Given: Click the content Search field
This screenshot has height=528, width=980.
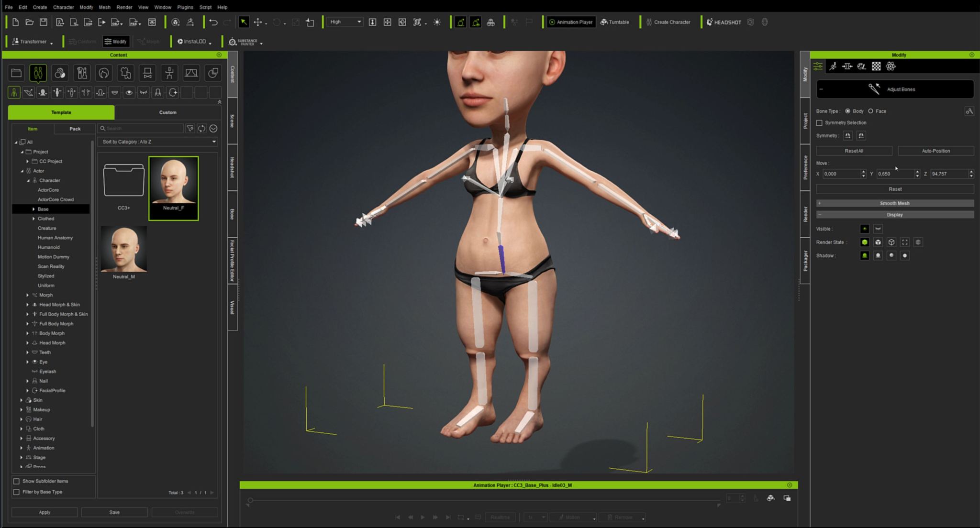Looking at the screenshot, I should point(141,129).
